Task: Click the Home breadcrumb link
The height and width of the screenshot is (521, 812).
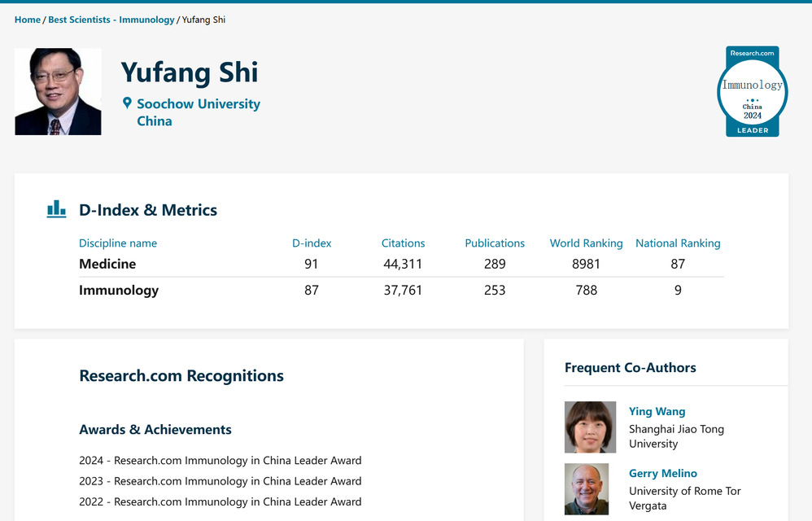Action: pos(27,20)
